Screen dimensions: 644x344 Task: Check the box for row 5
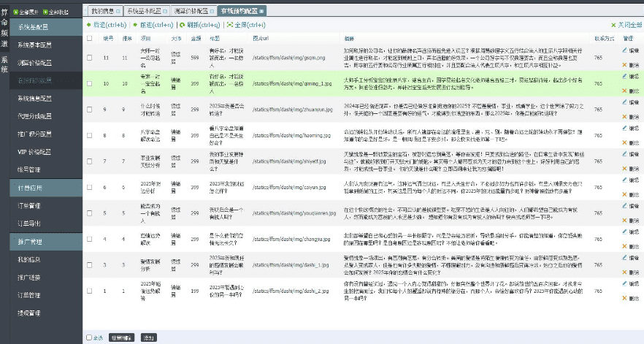(x=90, y=213)
